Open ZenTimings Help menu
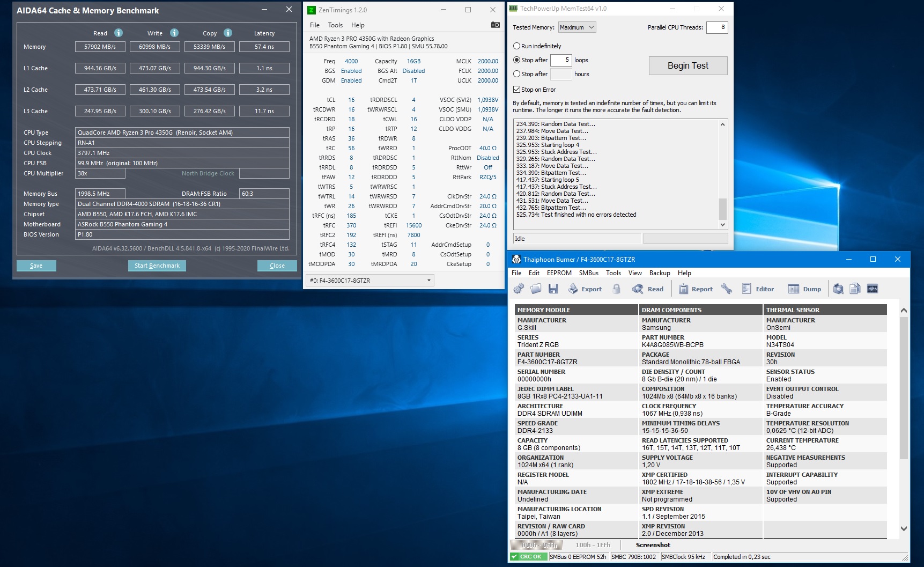Viewport: 924px width, 567px height. point(358,25)
